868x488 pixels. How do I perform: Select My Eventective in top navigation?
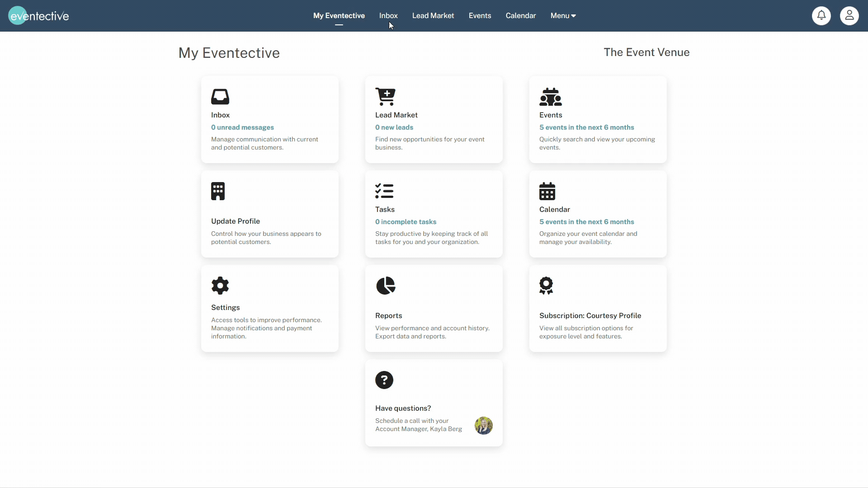pyautogui.click(x=339, y=16)
